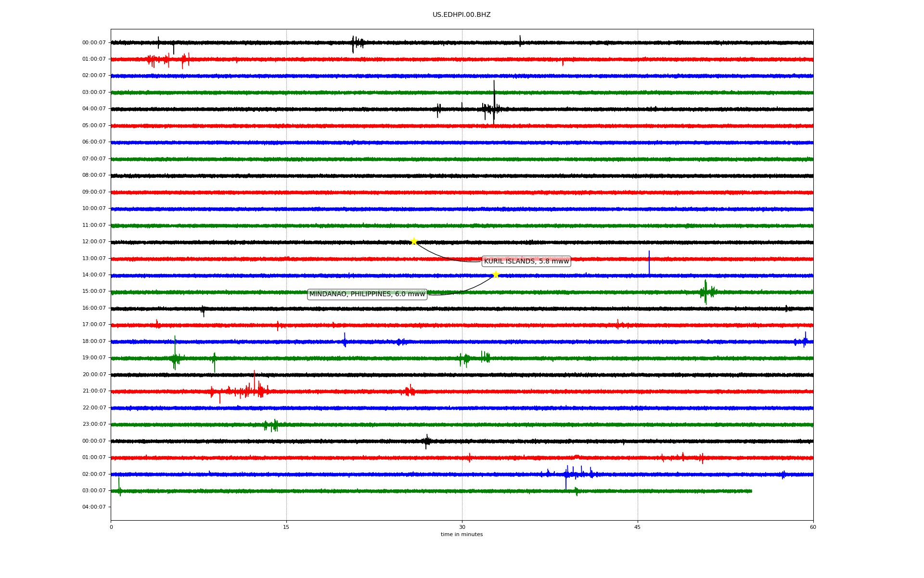Click the Kuril Islands earthquake star marker
This screenshot has width=924, height=578.
[x=413, y=241]
